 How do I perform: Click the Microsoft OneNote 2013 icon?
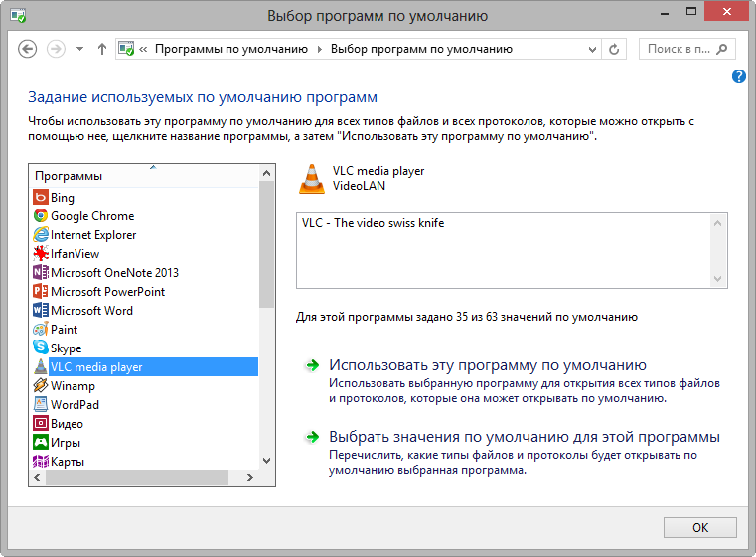point(41,273)
